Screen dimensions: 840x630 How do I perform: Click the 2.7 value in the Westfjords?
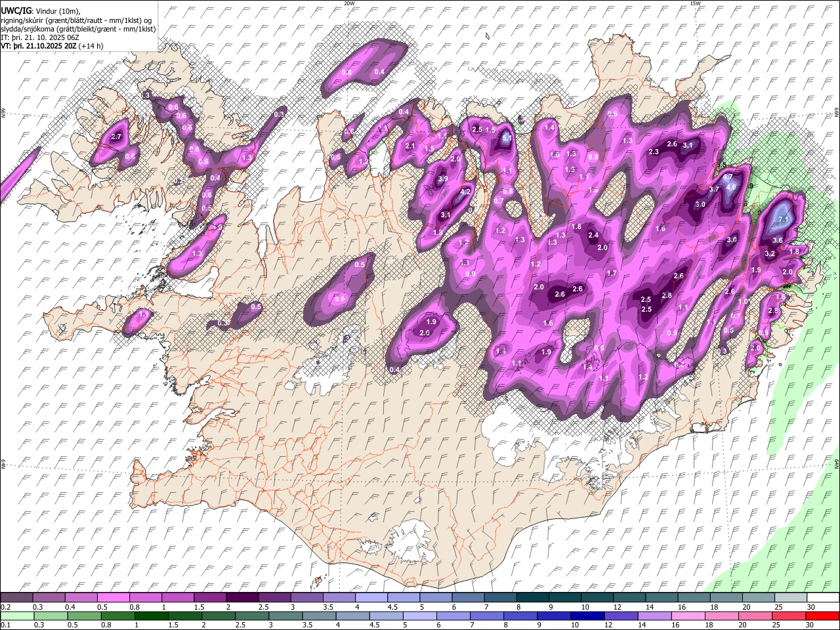click(x=117, y=137)
